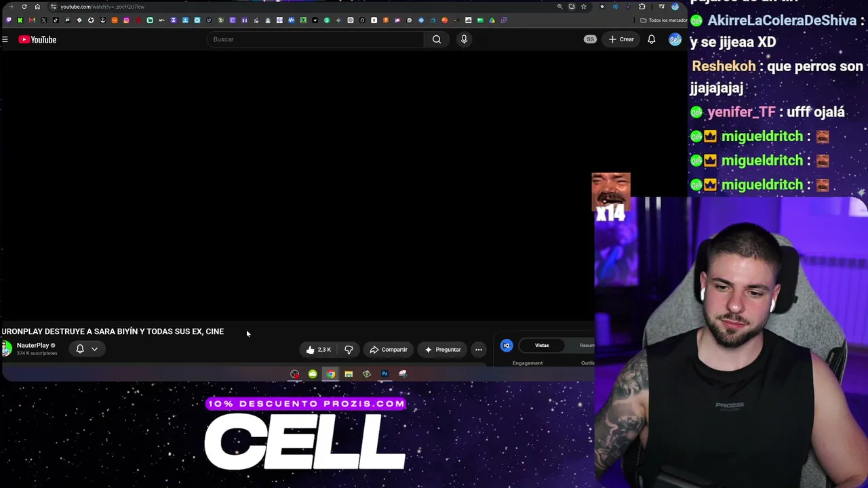Image resolution: width=868 pixels, height=488 pixels.
Task: Select the Vistas tab
Action: click(x=542, y=346)
